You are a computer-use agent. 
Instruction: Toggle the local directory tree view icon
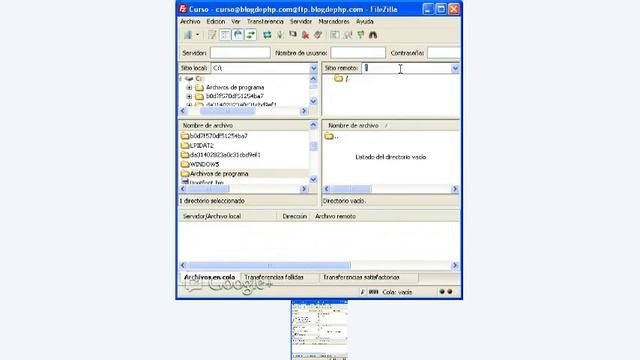pyautogui.click(x=225, y=35)
